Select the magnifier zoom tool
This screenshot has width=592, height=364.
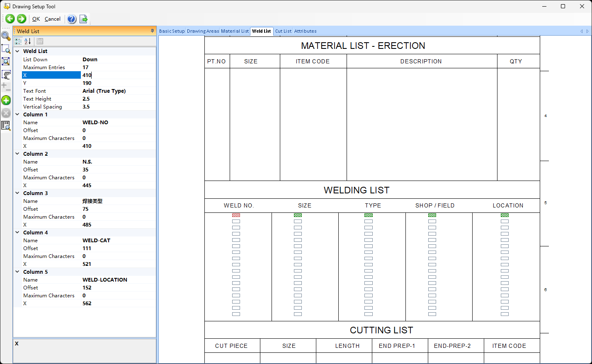coord(6,36)
